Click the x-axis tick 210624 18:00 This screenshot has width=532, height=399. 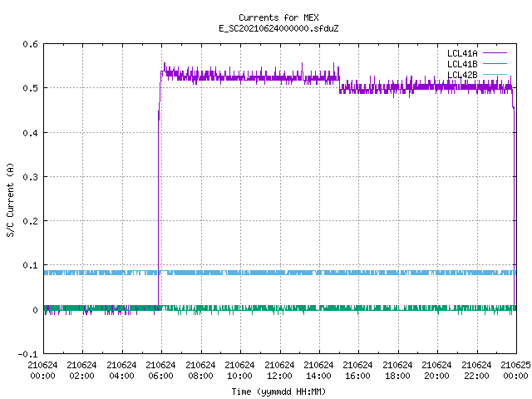(x=397, y=371)
